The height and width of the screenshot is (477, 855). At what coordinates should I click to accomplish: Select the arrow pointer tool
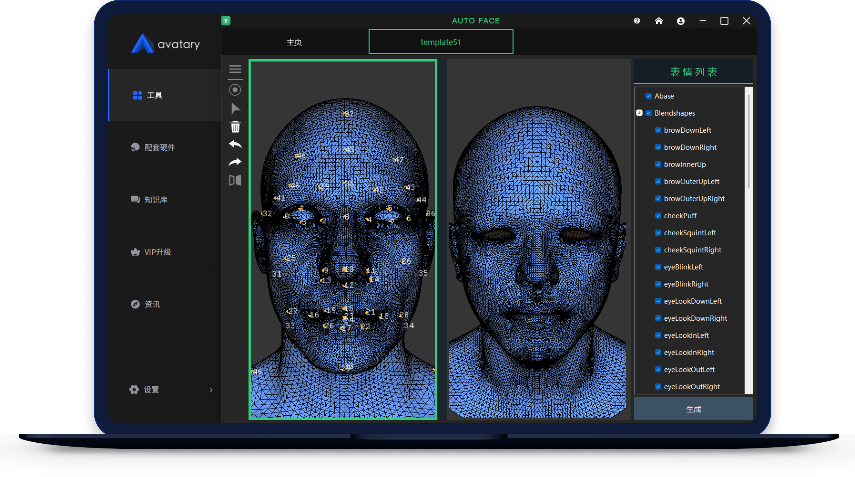[x=236, y=108]
